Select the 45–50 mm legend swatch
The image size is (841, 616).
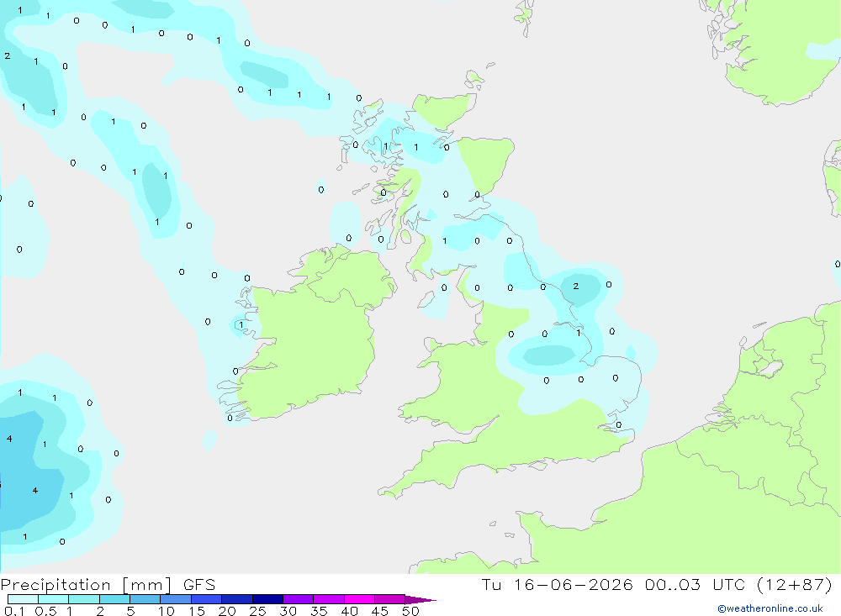pos(390,599)
